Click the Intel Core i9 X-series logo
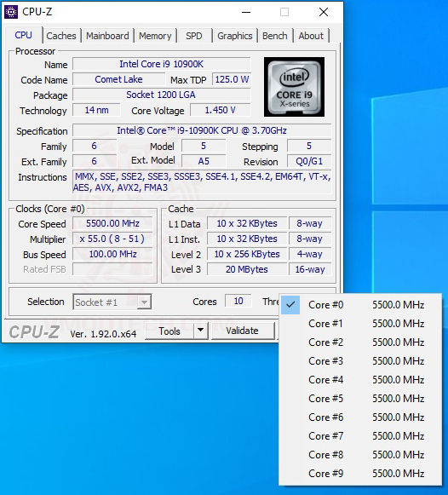The width and height of the screenshot is (448, 495). pos(294,87)
